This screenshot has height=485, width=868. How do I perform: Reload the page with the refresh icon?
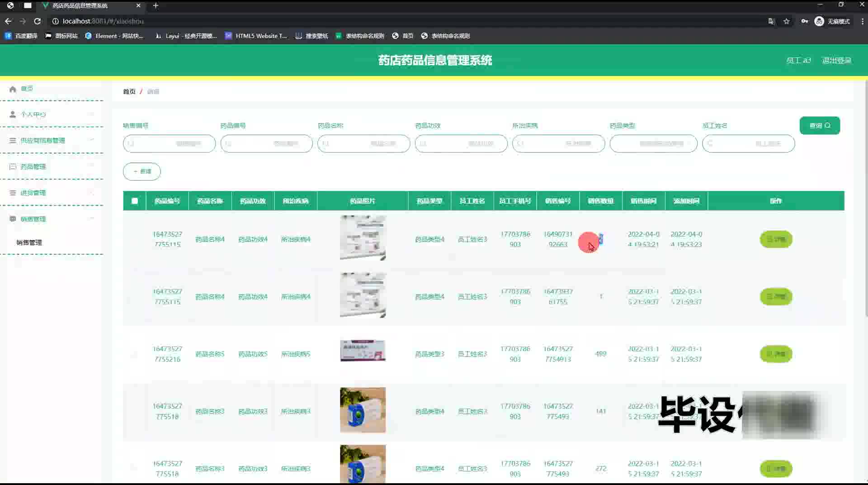point(38,21)
